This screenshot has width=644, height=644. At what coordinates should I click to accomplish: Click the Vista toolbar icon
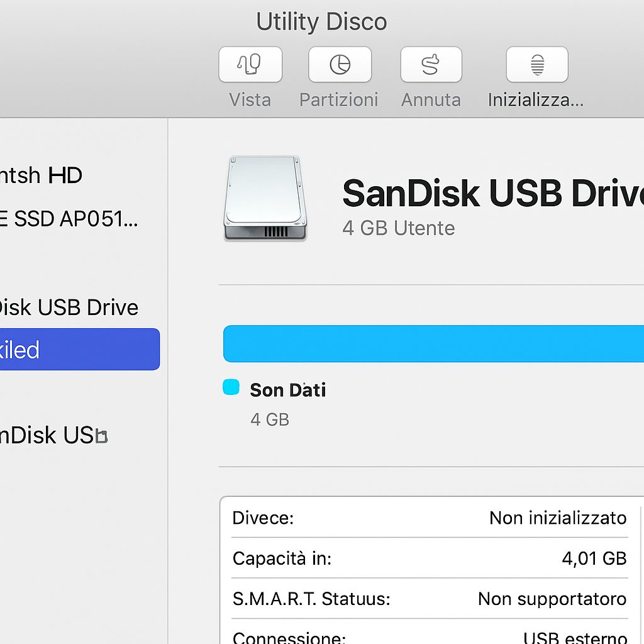point(250,65)
